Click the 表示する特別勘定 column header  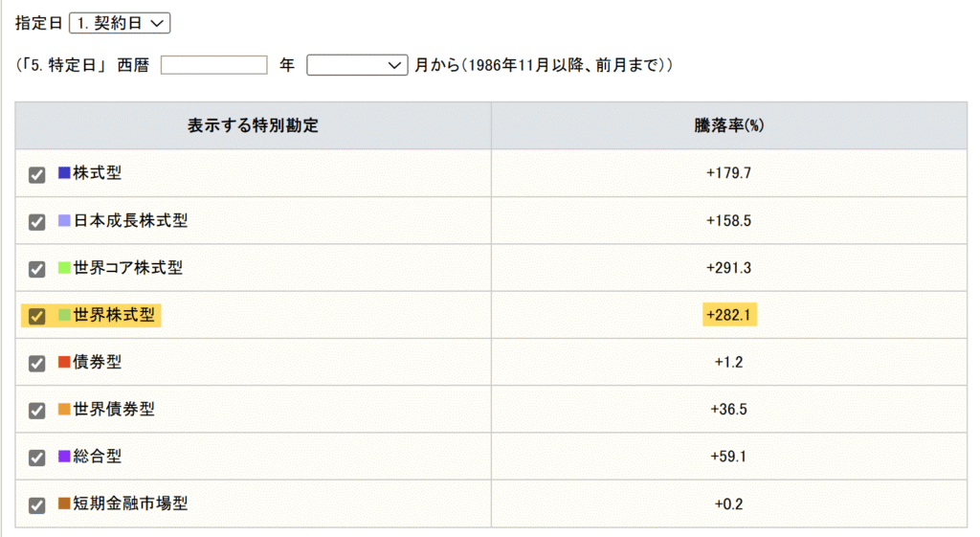(x=253, y=125)
